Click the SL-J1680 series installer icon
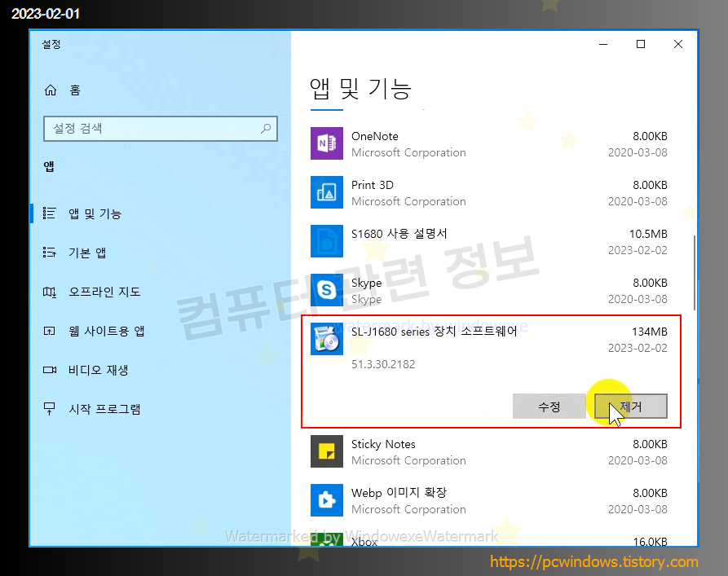Viewport: 728px width, 576px height. pyautogui.click(x=327, y=339)
